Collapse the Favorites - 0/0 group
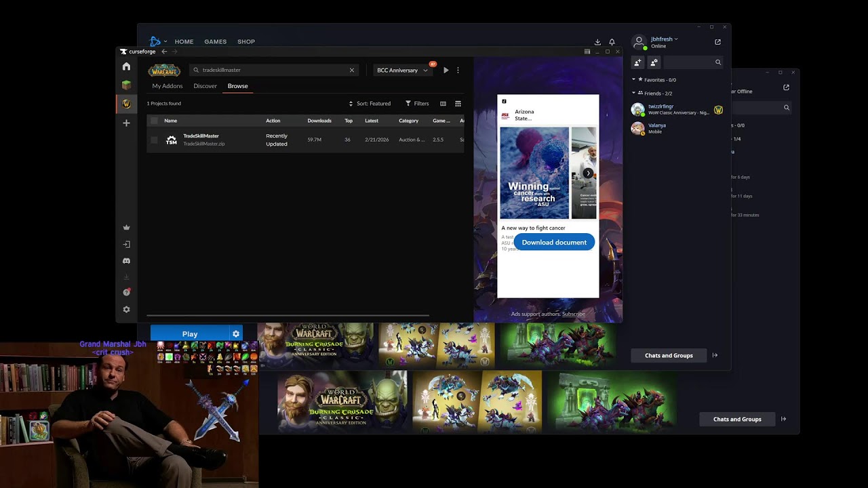Screen dimensions: 868x488 point(634,80)
